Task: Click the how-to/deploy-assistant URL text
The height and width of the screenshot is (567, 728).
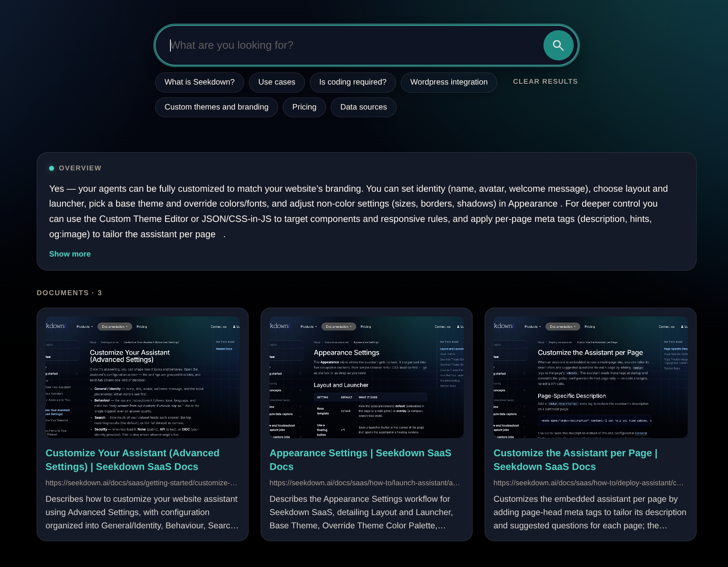Action: click(589, 483)
